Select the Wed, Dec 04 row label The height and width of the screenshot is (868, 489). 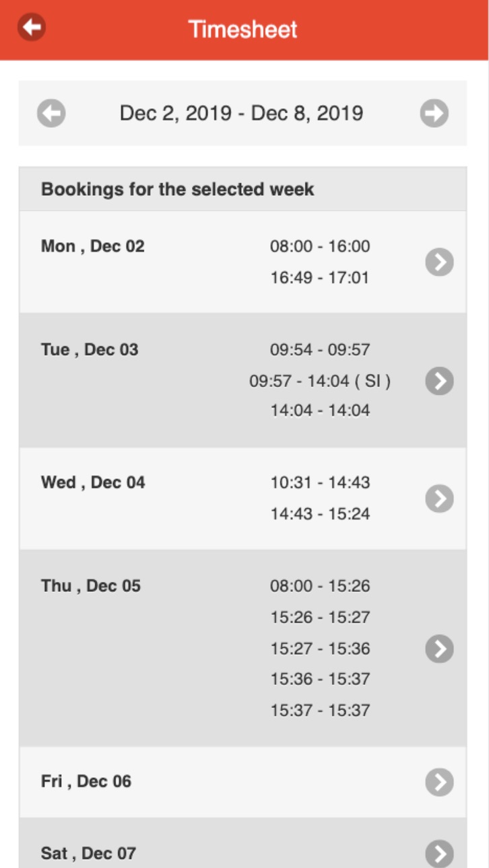93,482
